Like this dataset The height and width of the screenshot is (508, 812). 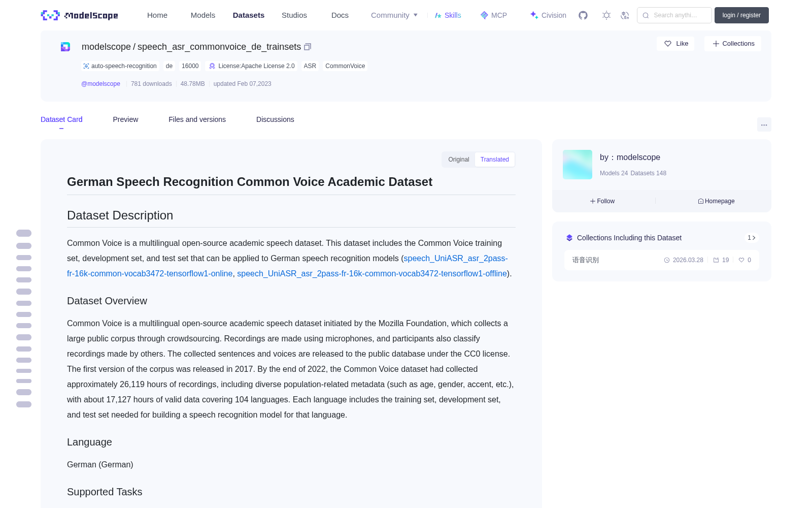pyautogui.click(x=675, y=44)
